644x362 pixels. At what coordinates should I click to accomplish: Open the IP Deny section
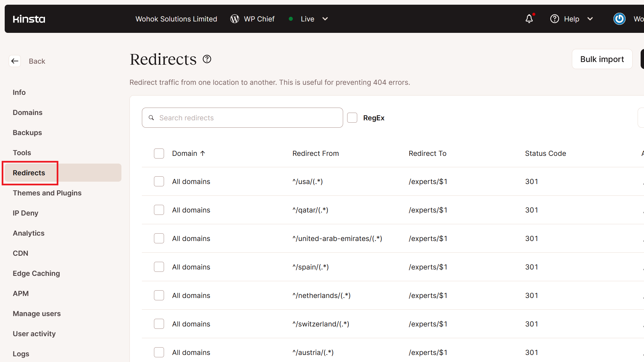click(25, 213)
